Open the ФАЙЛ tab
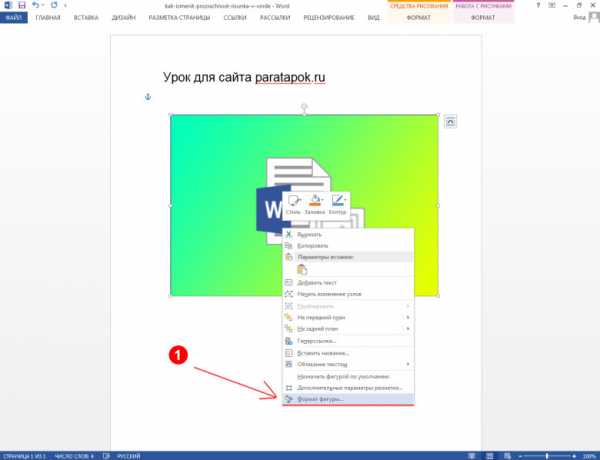The height and width of the screenshot is (460, 600). click(14, 18)
